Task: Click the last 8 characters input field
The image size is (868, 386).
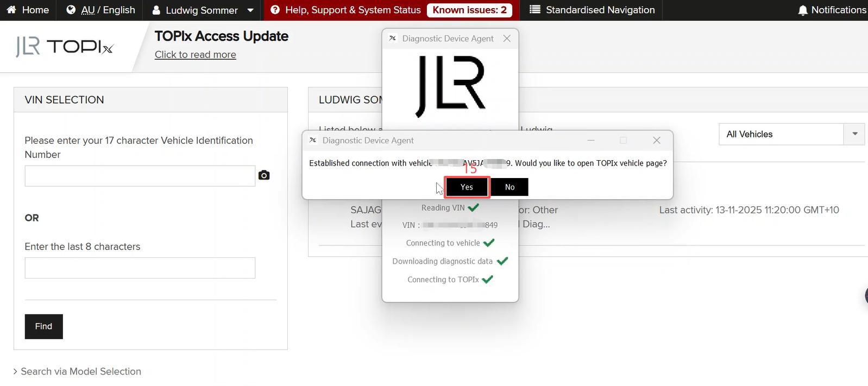Action: [140, 268]
